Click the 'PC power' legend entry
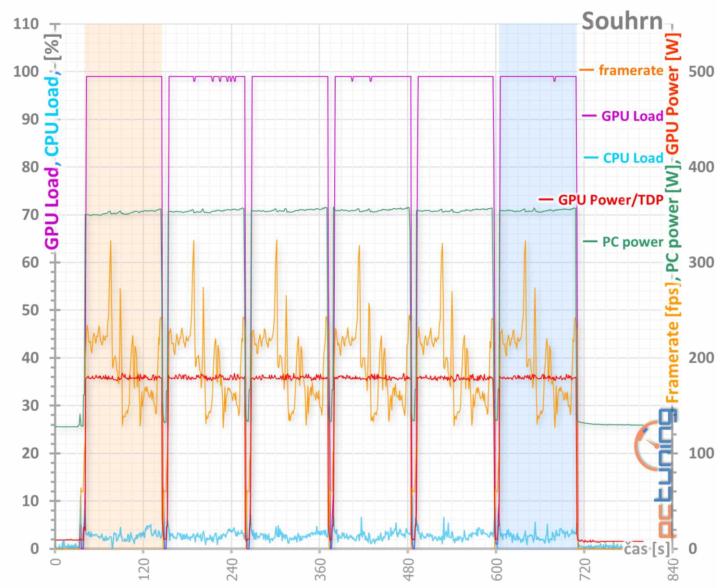The height and width of the screenshot is (588, 717). click(623, 242)
